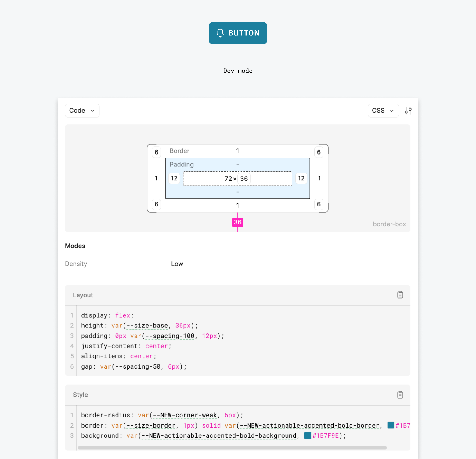Copy Layout code using its clipboard icon
Viewport: 476px width, 459px height.
pos(400,295)
